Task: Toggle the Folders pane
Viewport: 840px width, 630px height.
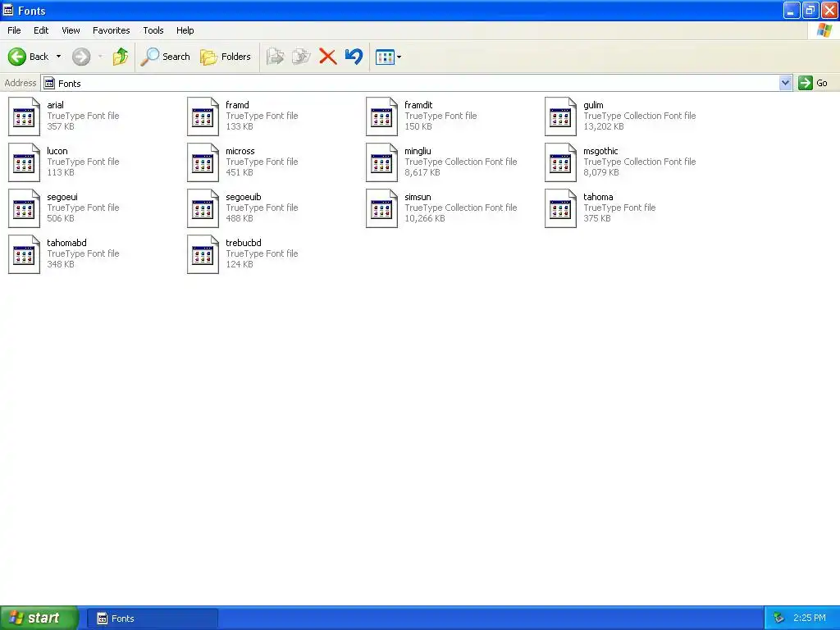Action: 226,57
